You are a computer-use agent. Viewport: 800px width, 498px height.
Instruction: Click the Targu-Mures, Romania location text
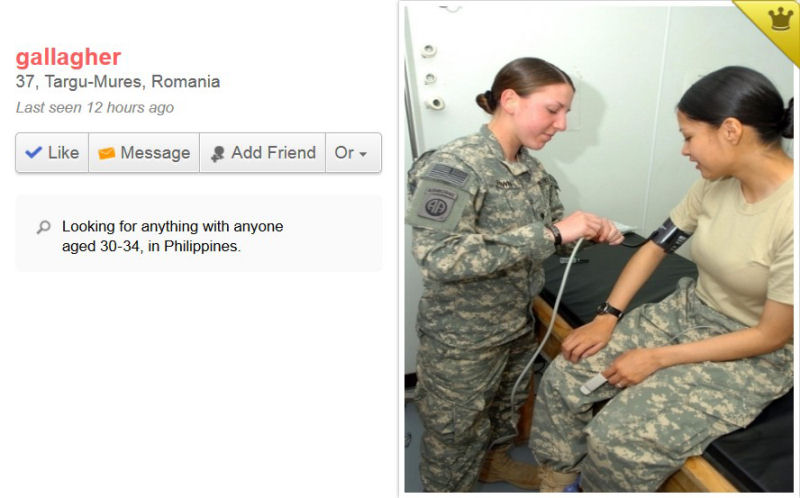(x=132, y=82)
